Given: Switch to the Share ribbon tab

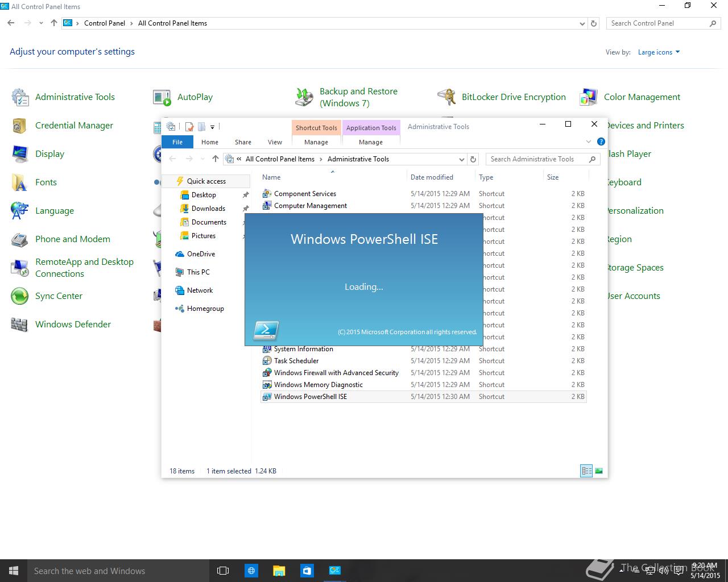Looking at the screenshot, I should (x=243, y=142).
